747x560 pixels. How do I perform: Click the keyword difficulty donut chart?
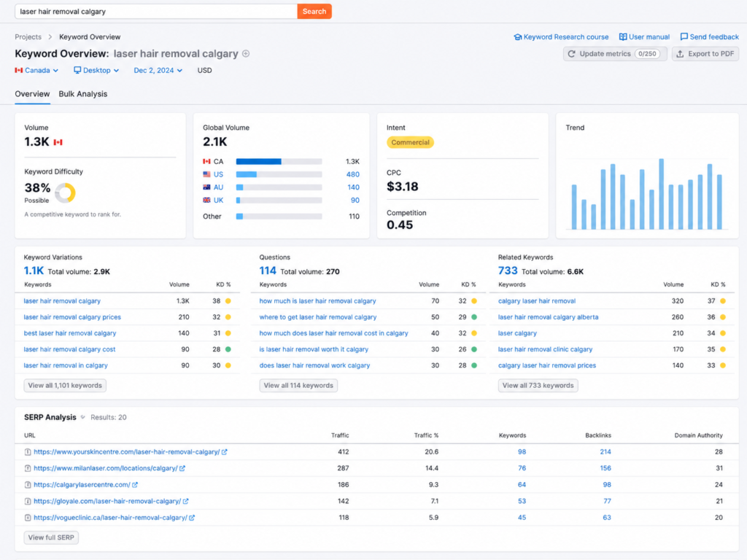pyautogui.click(x=65, y=192)
